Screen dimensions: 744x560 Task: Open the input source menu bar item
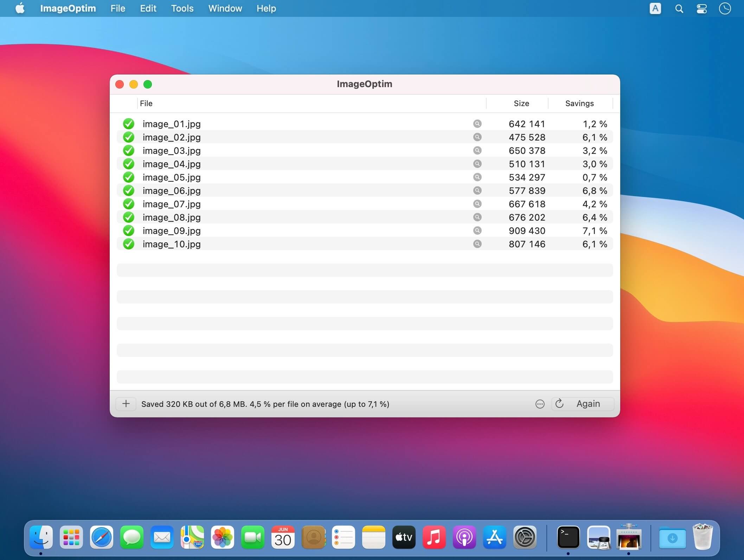point(655,8)
